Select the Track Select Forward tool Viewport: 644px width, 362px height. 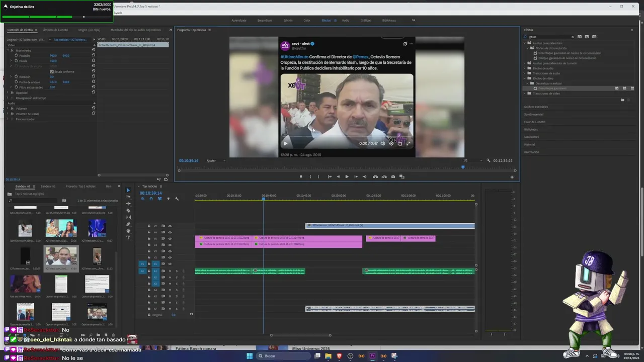[128, 197]
